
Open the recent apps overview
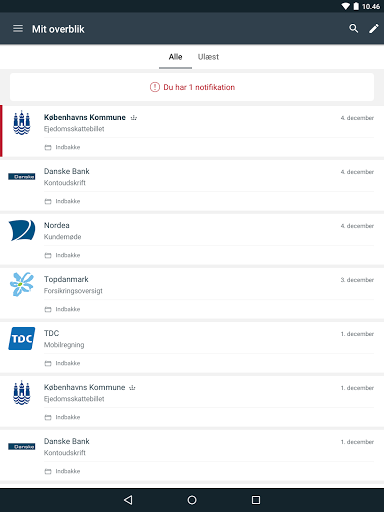point(256,500)
